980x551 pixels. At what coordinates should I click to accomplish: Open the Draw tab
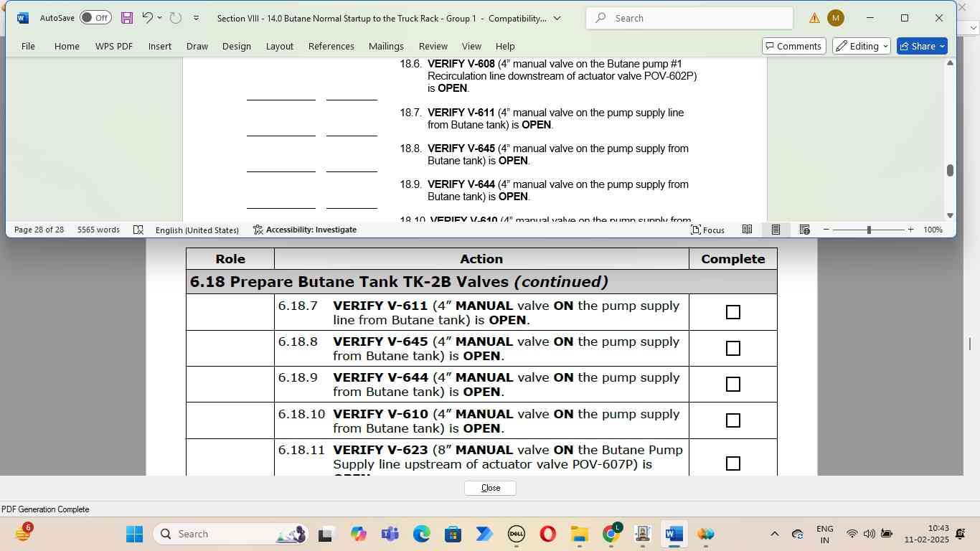coord(197,46)
